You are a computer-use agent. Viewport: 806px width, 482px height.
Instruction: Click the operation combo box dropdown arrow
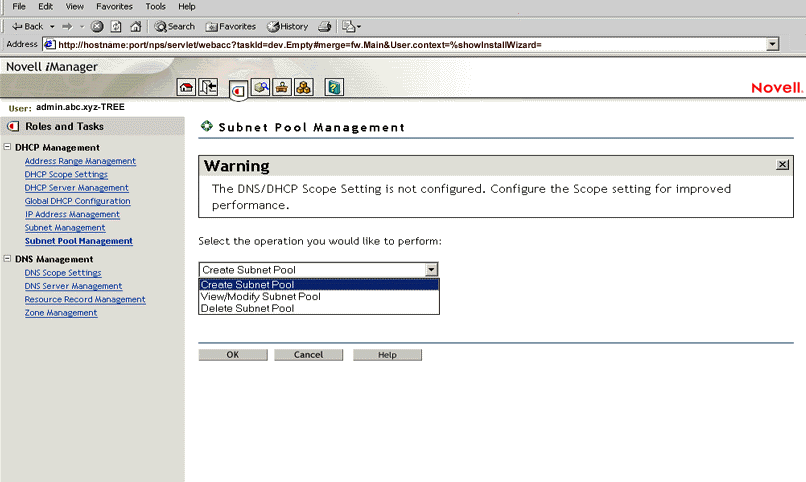(431, 269)
